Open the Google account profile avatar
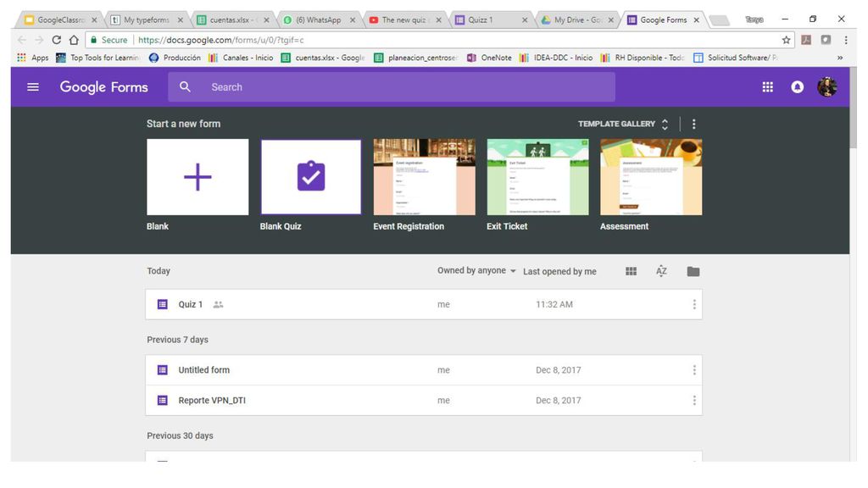This screenshot has width=868, height=488. [x=827, y=87]
